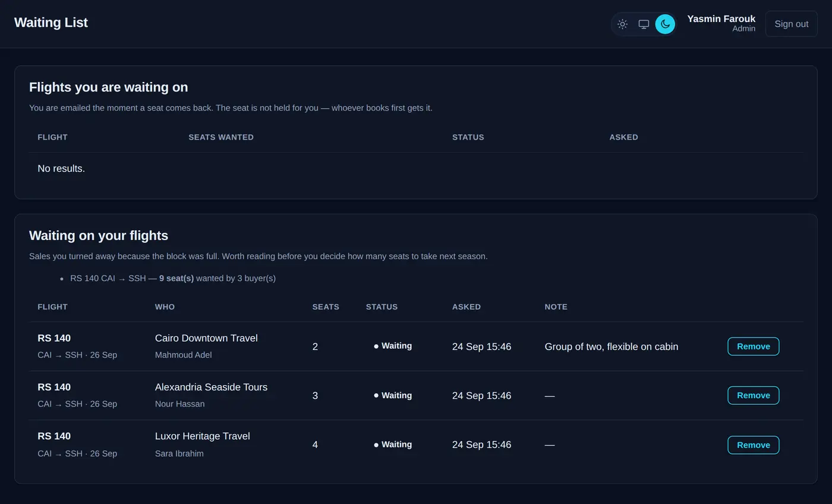Screen dimensions: 832x504
Task: Click seats value 3 in Alexandria row
Action: (315, 395)
